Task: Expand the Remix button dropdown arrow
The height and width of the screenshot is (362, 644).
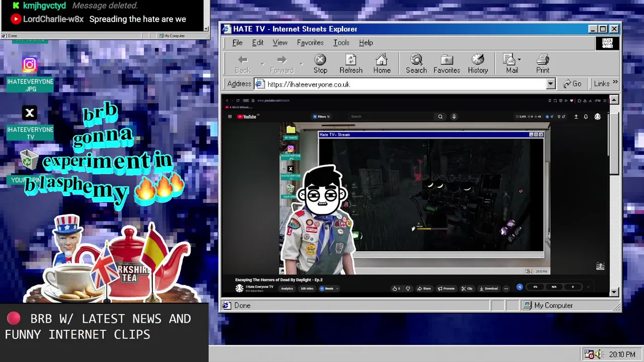Action: (337, 289)
